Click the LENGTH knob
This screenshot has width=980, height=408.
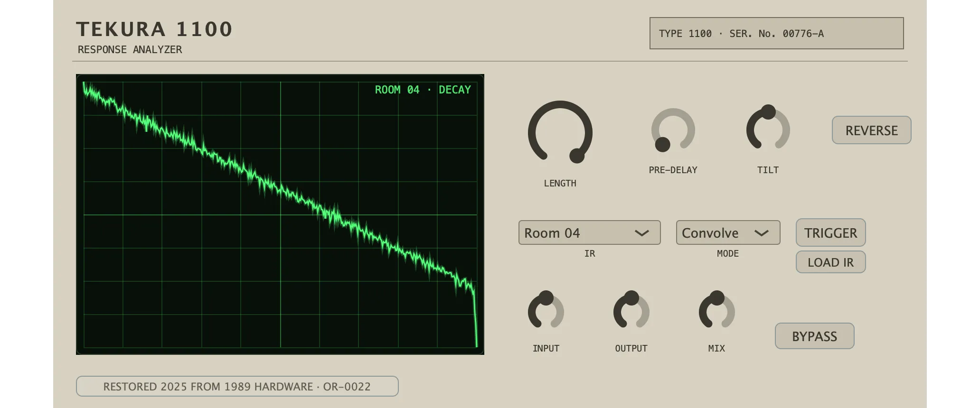pos(560,132)
